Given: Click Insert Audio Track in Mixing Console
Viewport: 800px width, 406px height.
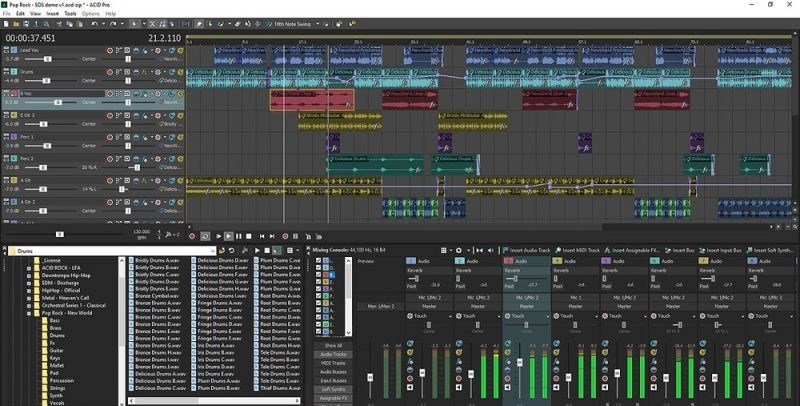Looking at the screenshot, I should coord(526,250).
